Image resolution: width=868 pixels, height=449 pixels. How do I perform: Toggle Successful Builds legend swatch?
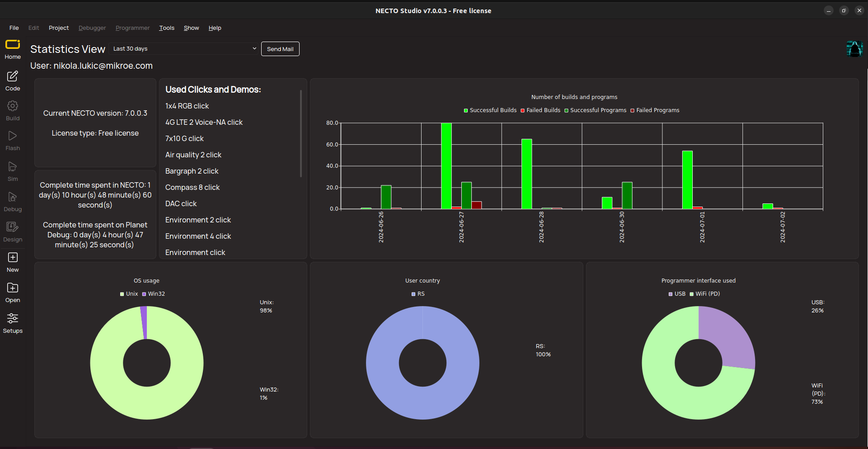coord(466,110)
